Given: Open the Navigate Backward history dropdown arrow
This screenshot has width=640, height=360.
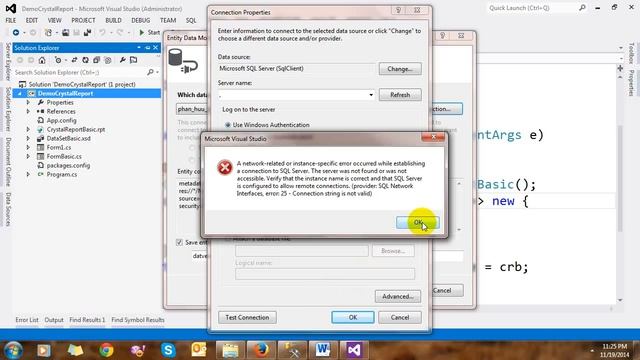Looking at the screenshot, I should pyautogui.click(x=24, y=33).
